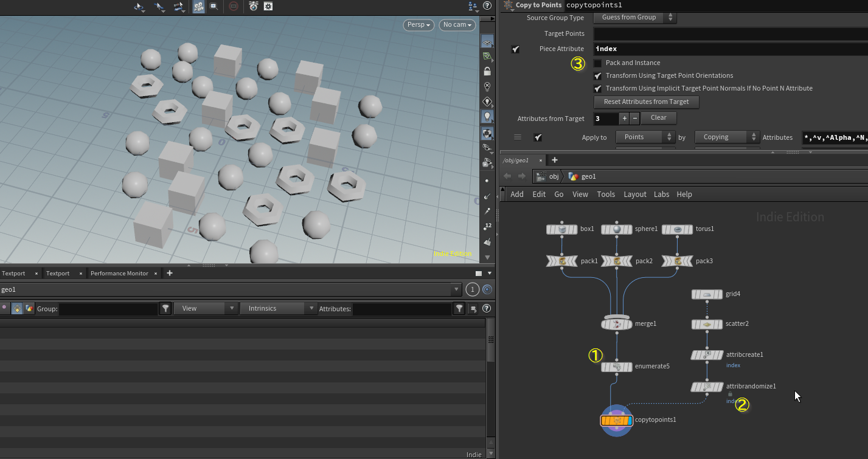Click the attribrandomize1 node icon
Screen dimensions: 868x459
[707, 387]
